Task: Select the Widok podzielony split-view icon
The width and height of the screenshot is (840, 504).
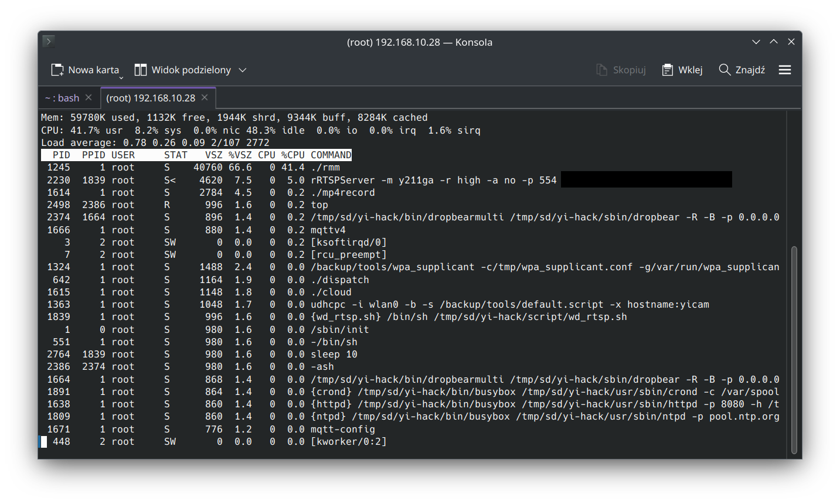Action: pyautogui.click(x=141, y=69)
